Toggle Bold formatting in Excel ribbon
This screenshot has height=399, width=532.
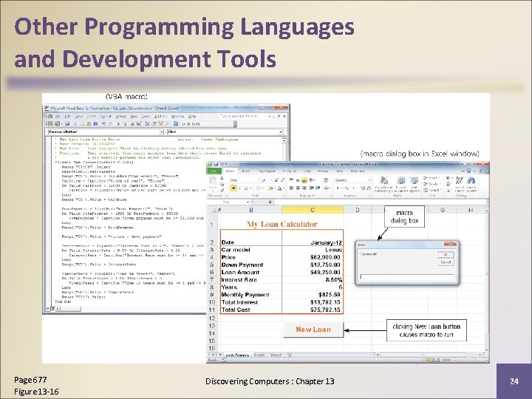click(233, 188)
